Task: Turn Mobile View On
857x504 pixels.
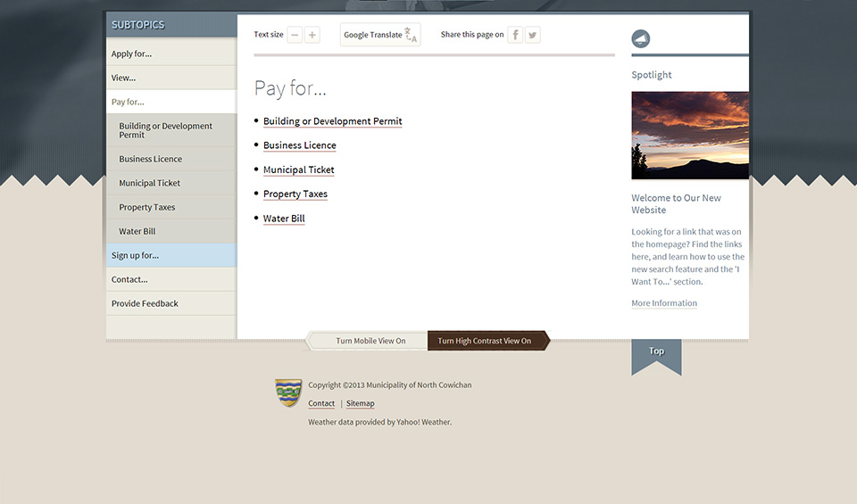Action: tap(370, 341)
